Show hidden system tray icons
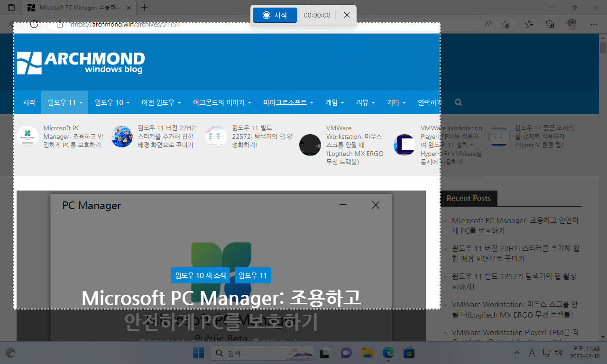This screenshot has width=607, height=364. click(517, 353)
